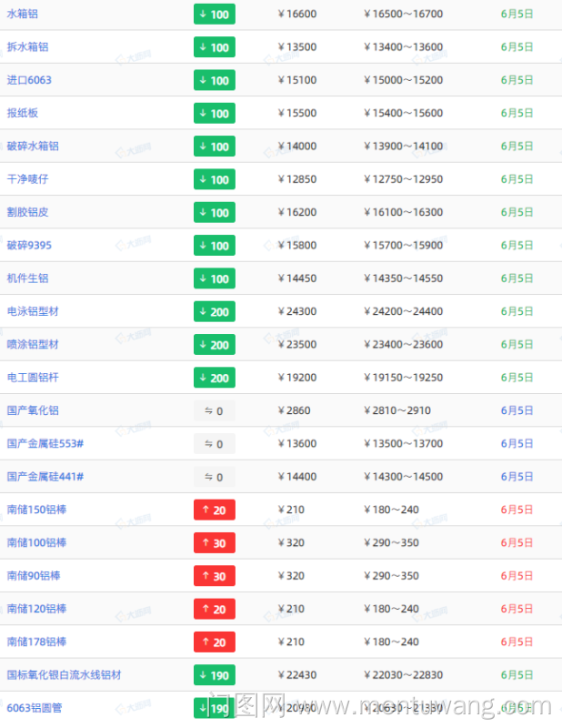
Task: Click the 拆水箱铝 product name
Action: tap(28, 47)
